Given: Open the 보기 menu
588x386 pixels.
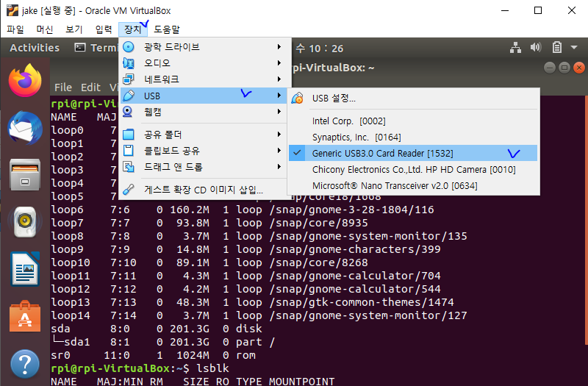Looking at the screenshot, I should (x=74, y=29).
